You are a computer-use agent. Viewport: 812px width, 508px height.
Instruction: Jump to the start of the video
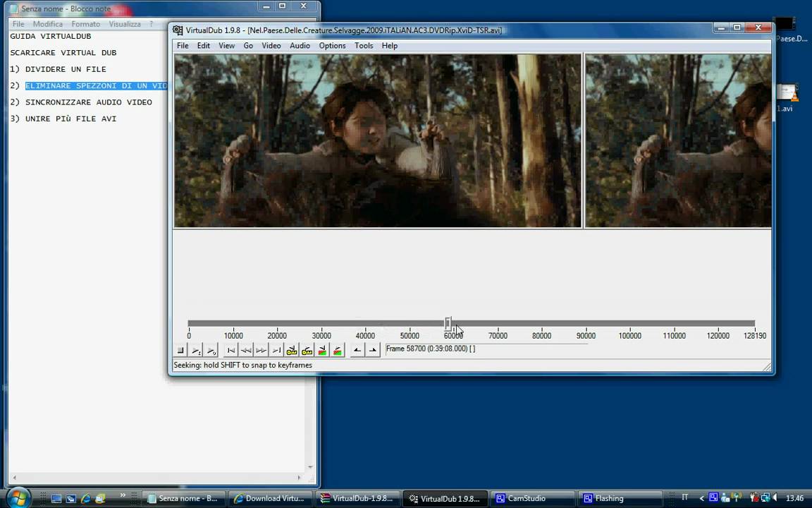point(231,351)
